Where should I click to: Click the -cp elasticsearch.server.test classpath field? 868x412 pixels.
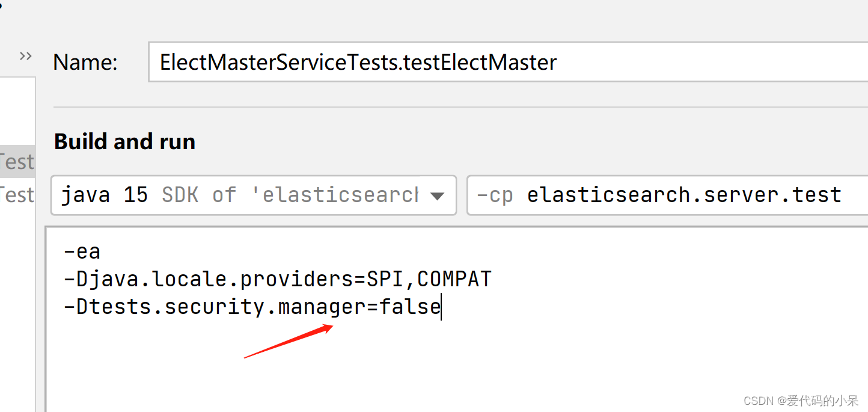click(x=667, y=195)
